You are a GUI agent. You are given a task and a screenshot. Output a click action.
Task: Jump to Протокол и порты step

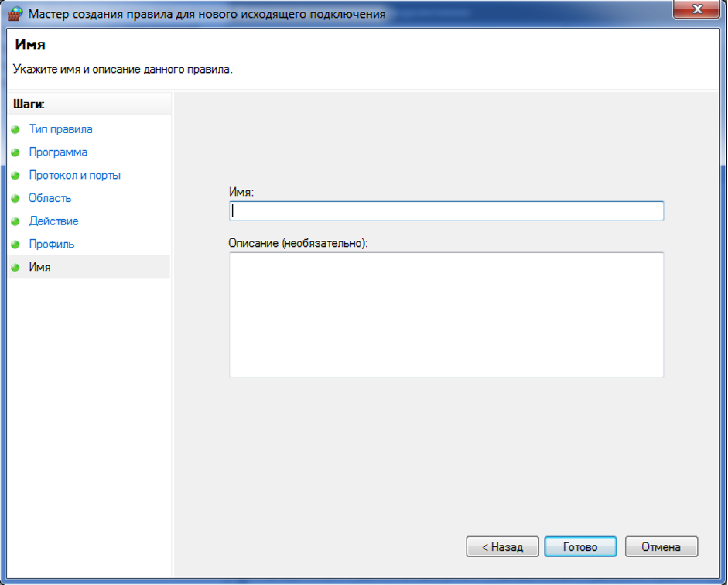click(74, 176)
